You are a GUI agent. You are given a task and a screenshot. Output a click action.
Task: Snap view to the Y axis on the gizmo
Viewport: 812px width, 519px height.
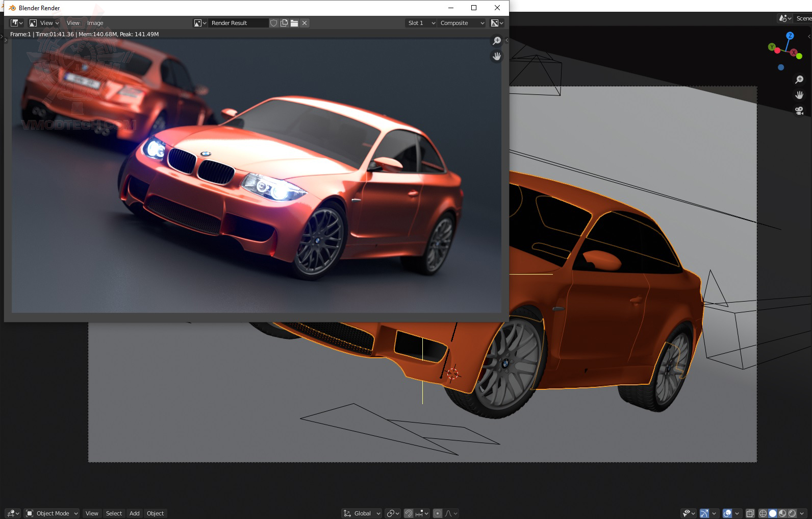coord(772,47)
